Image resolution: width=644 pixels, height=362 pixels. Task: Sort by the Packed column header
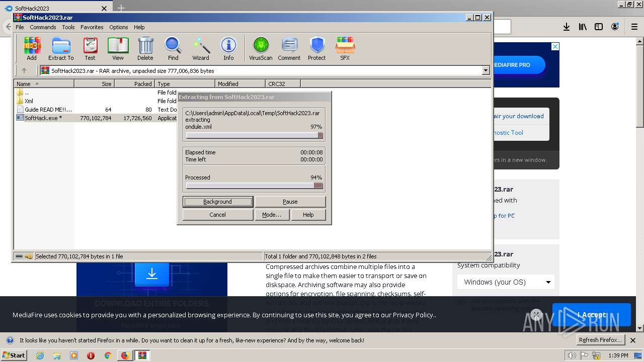135,84
